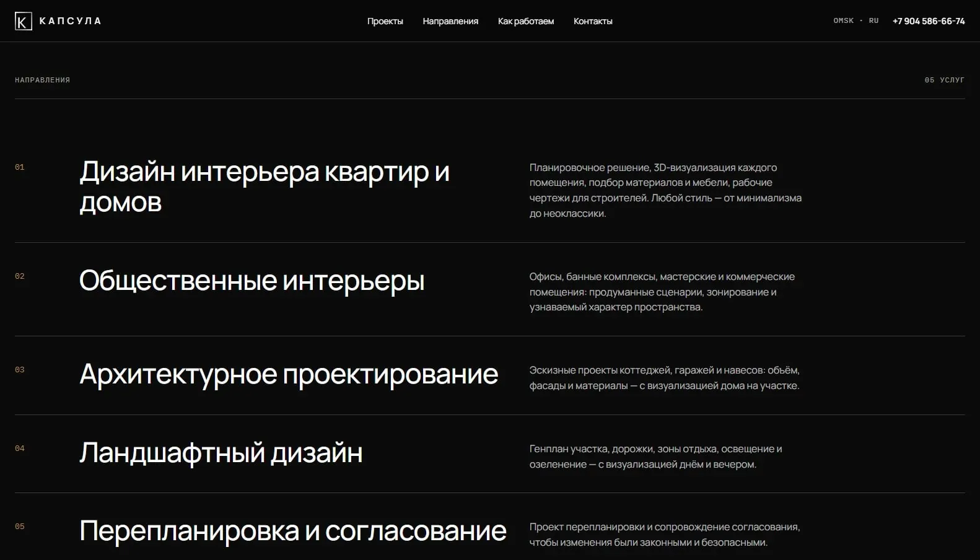
Task: Click the 05 УСЛУГ counter text
Action: pos(945,80)
